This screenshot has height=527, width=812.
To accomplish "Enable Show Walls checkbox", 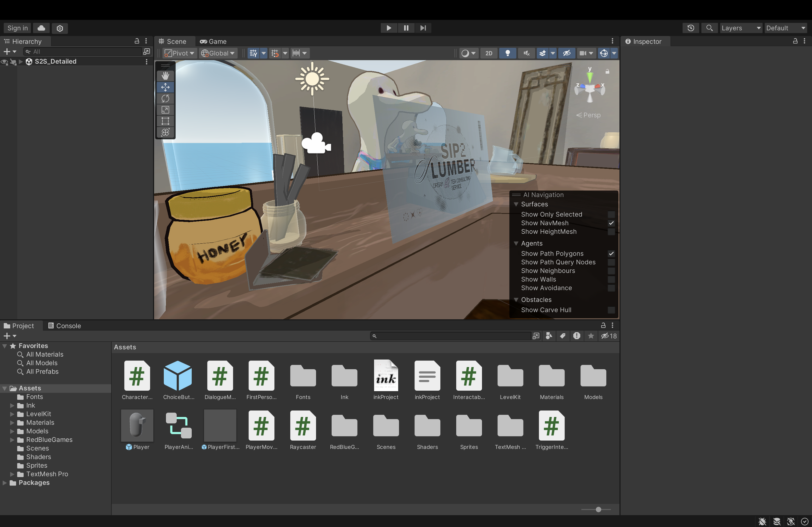I will (611, 279).
